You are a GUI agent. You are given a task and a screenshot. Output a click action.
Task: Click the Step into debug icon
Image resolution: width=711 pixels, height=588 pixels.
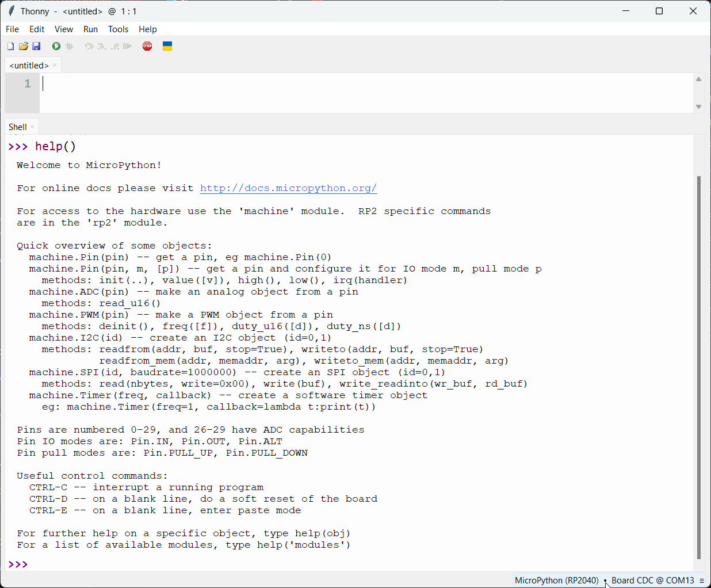[102, 46]
